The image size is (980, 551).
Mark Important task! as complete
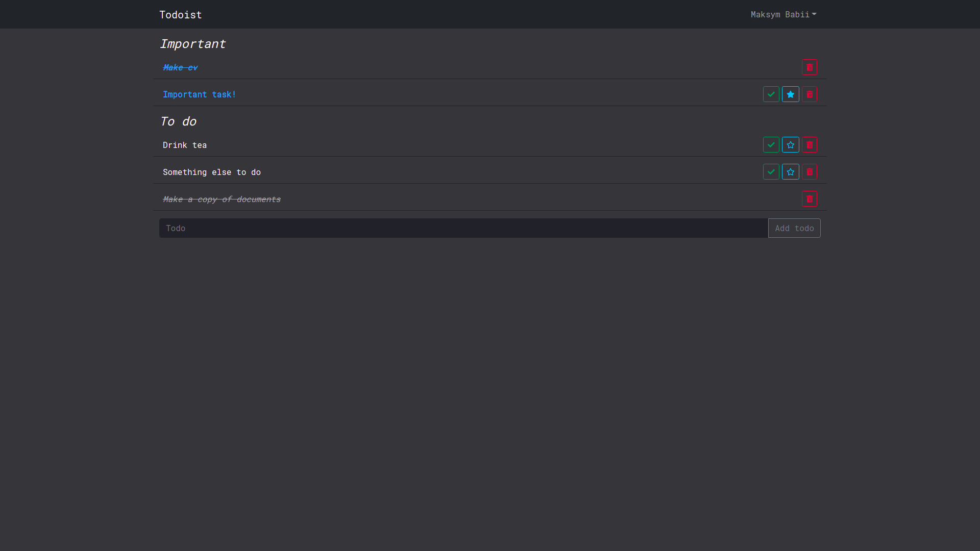(x=771, y=94)
